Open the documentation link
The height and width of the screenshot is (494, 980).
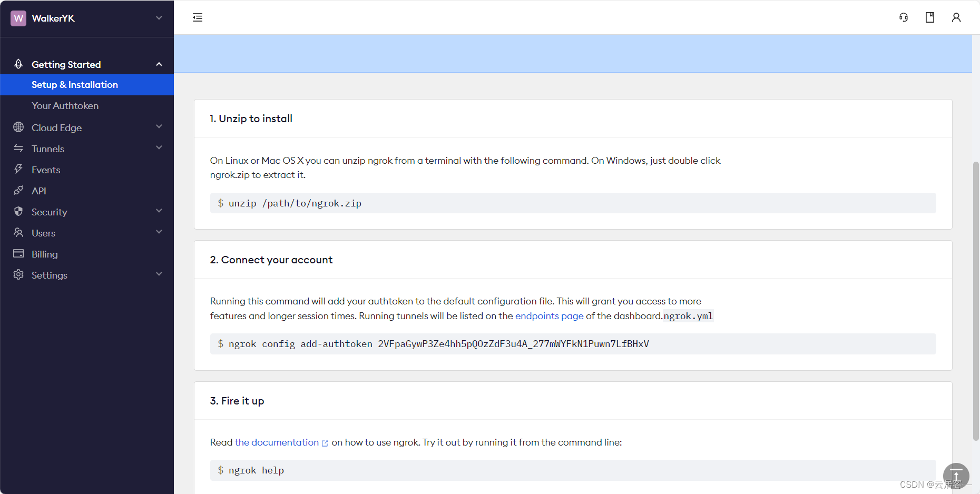click(277, 442)
